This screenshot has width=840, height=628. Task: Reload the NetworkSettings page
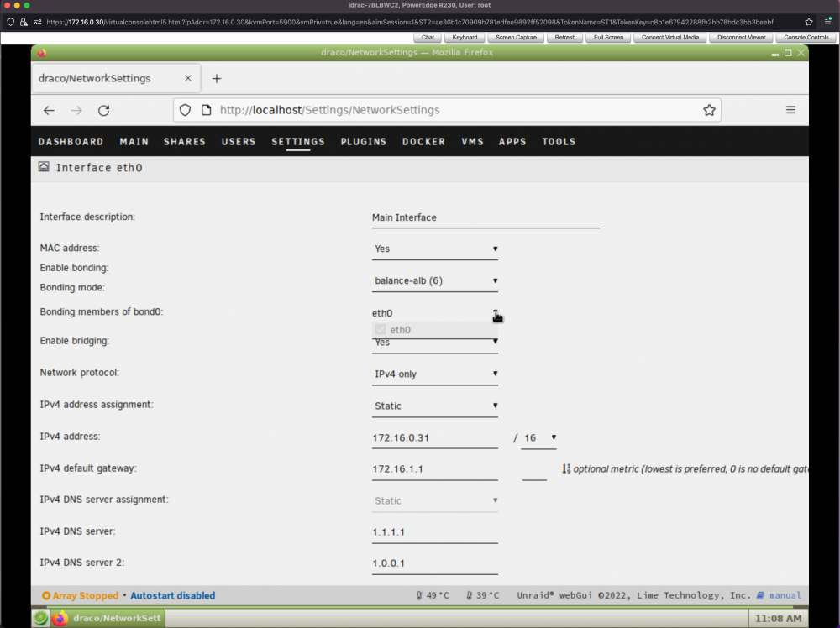point(104,110)
